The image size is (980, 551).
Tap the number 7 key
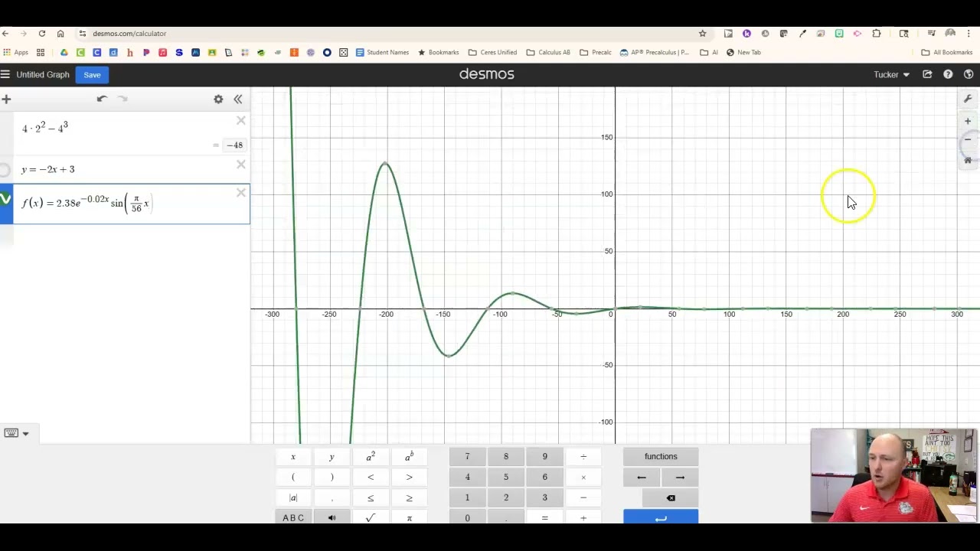(467, 456)
